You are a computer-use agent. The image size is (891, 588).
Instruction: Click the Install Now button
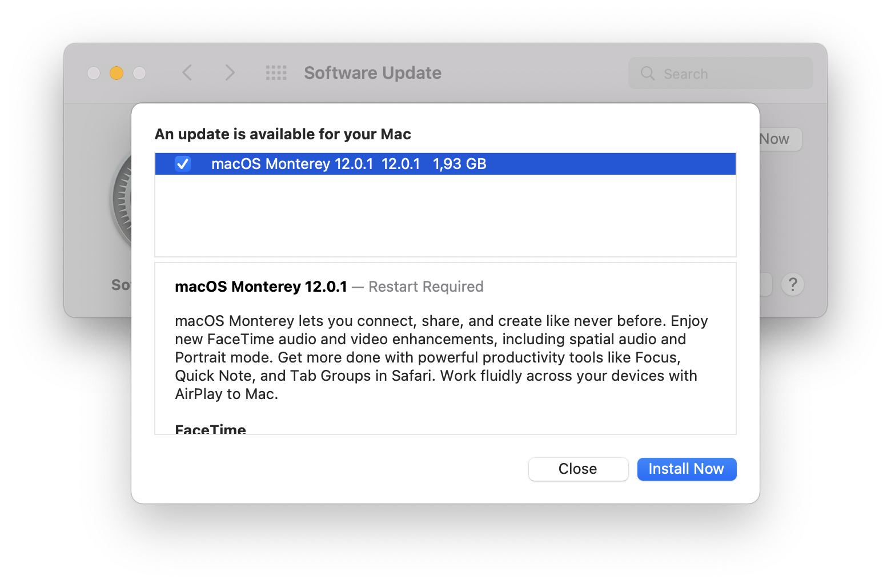[687, 469]
